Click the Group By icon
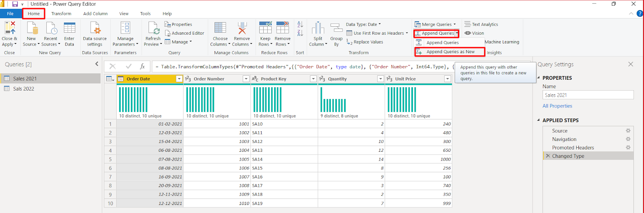This screenshot has width=644, height=213. coord(336,28)
